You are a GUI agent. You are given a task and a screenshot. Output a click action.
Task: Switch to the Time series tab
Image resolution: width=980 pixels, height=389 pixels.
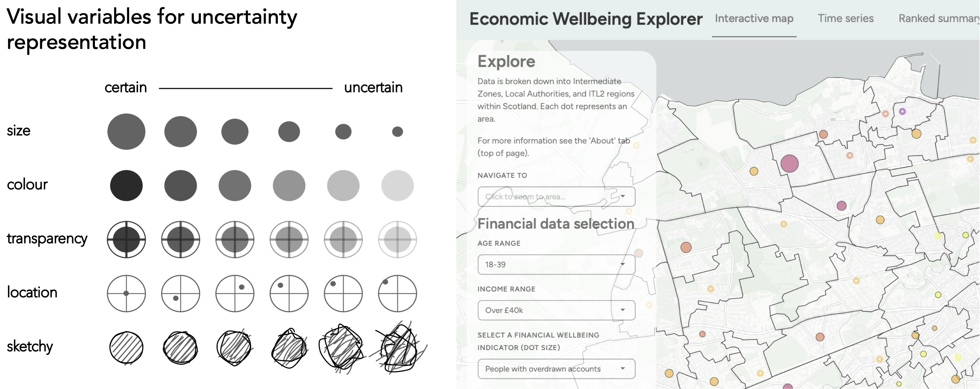click(x=845, y=18)
